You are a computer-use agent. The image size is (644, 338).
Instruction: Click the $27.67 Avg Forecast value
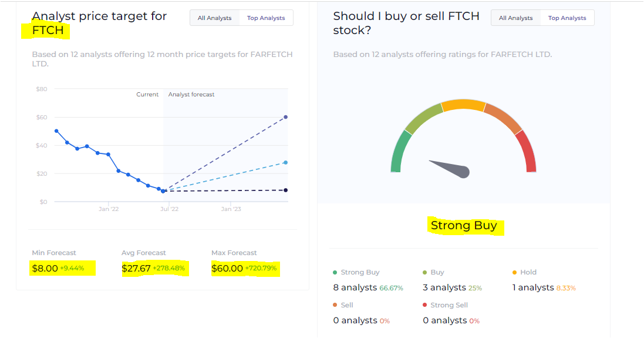pos(136,269)
